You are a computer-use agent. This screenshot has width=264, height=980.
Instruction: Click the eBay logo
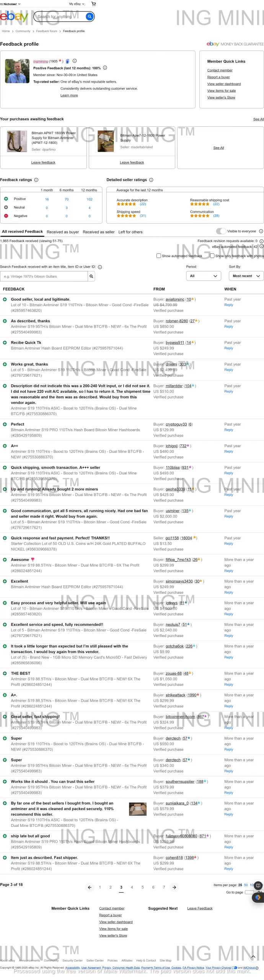coord(14,16)
